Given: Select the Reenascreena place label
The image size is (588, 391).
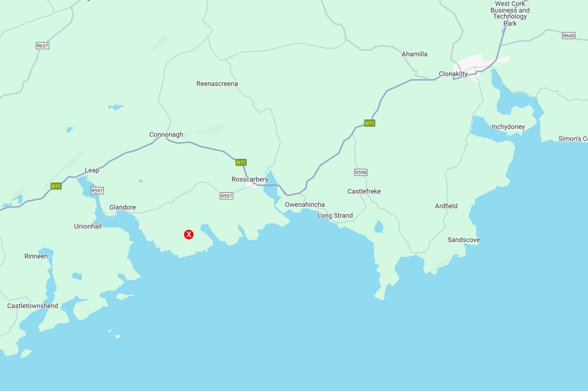Looking at the screenshot, I should tap(217, 84).
